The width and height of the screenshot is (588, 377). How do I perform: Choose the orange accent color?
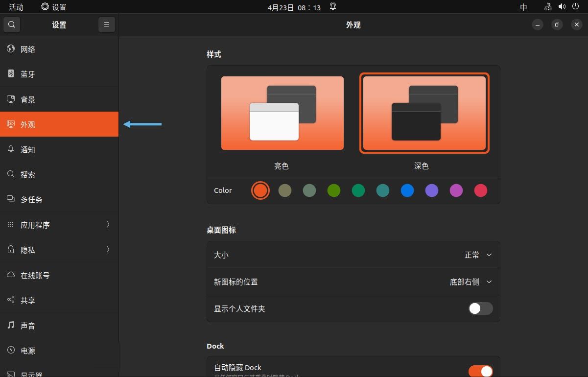click(x=260, y=190)
